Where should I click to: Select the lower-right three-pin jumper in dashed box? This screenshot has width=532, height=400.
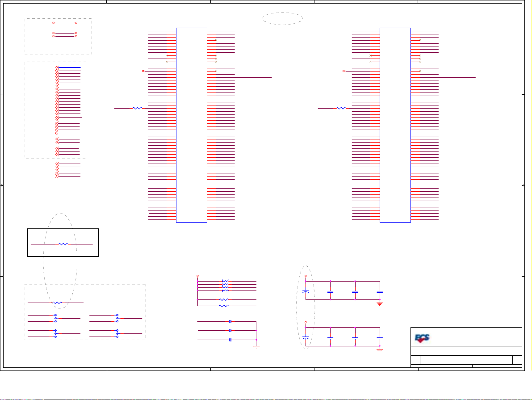[x=117, y=333]
